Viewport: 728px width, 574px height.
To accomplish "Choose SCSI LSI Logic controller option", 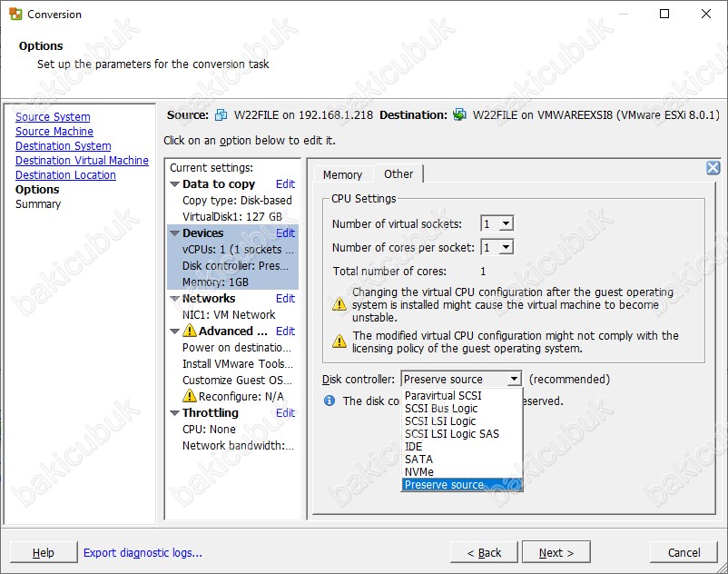I will click(462, 421).
